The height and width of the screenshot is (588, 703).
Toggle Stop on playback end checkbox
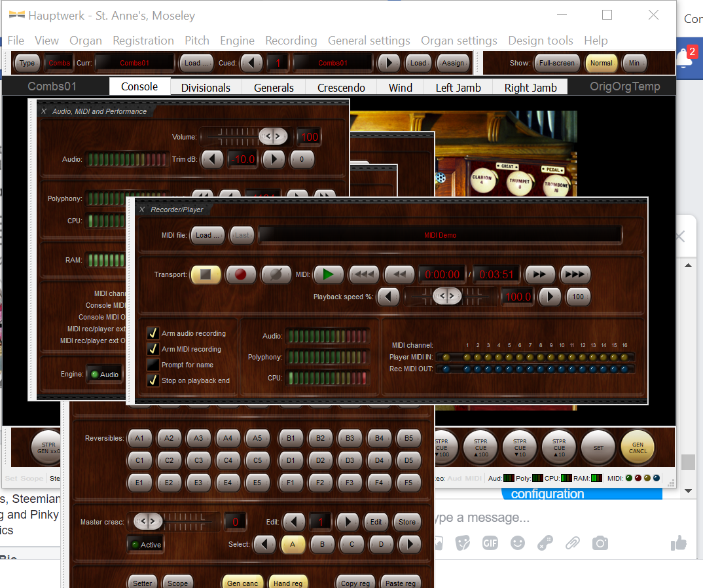point(153,380)
